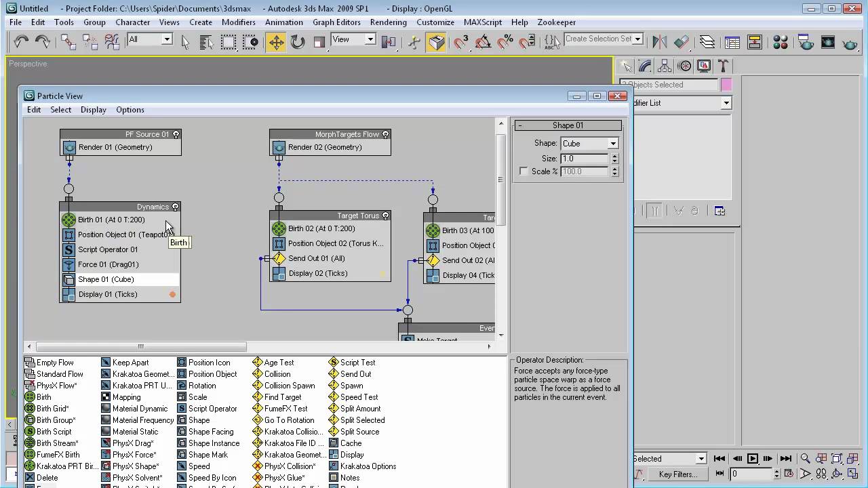This screenshot has width=868, height=488.
Task: Toggle the Spinner Snap icon
Action: [527, 42]
